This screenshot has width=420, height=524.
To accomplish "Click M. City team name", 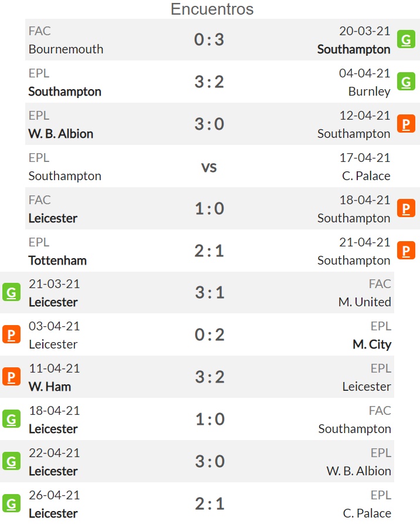I will coord(372,344).
